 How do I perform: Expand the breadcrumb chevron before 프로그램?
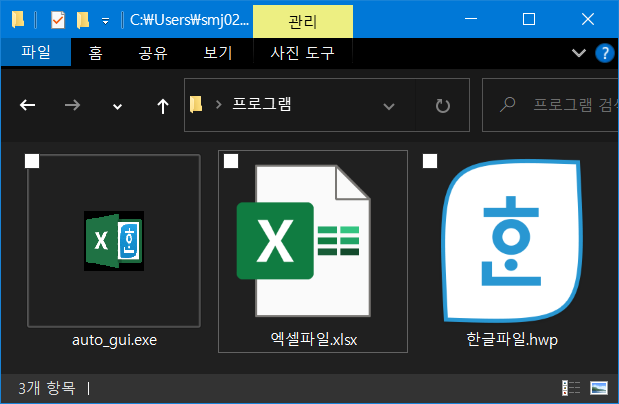tap(218, 105)
